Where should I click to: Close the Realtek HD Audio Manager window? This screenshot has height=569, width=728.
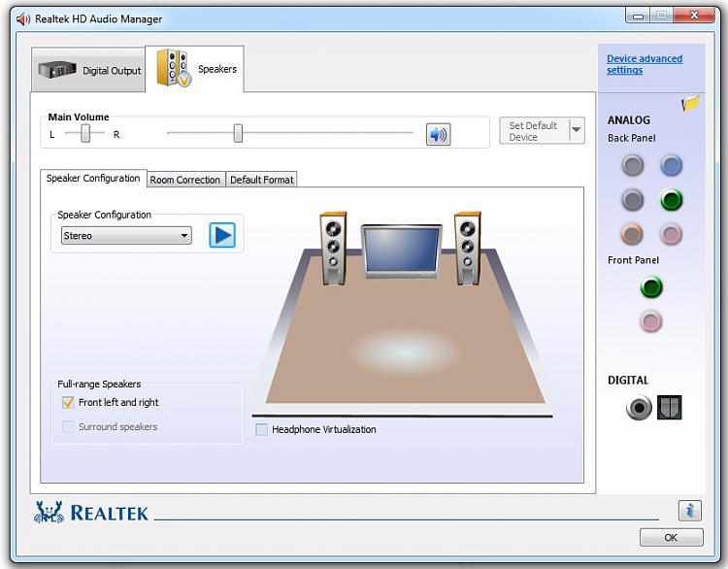(694, 16)
